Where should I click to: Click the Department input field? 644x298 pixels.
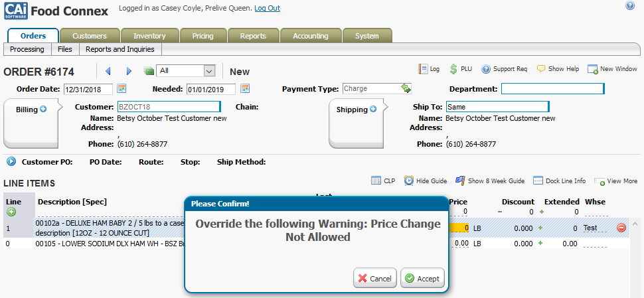pyautogui.click(x=553, y=89)
